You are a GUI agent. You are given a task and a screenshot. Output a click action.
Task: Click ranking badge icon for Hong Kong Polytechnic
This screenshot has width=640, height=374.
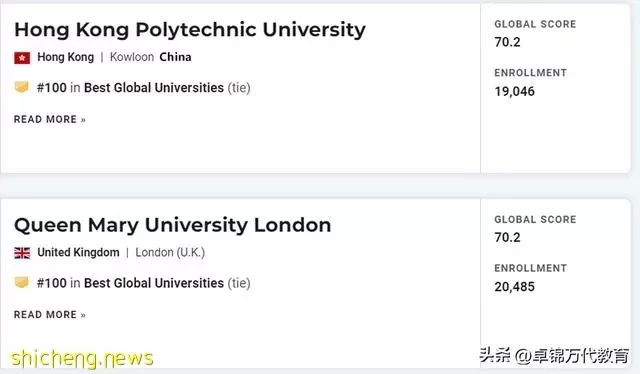[x=22, y=87]
